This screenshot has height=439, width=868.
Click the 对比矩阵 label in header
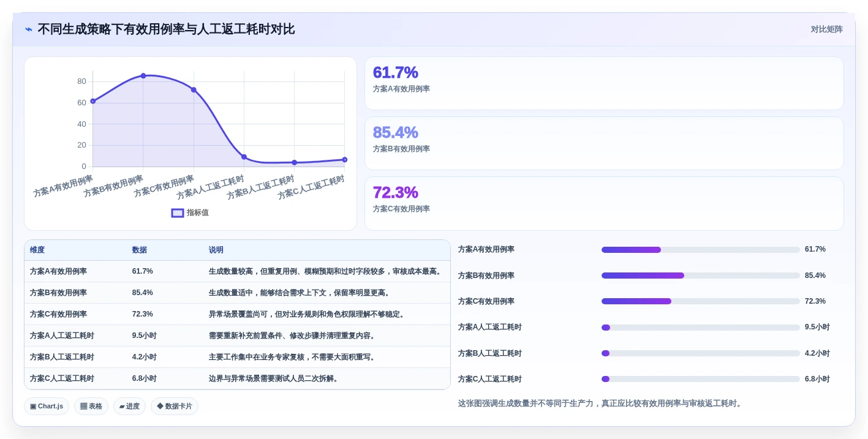pos(826,29)
